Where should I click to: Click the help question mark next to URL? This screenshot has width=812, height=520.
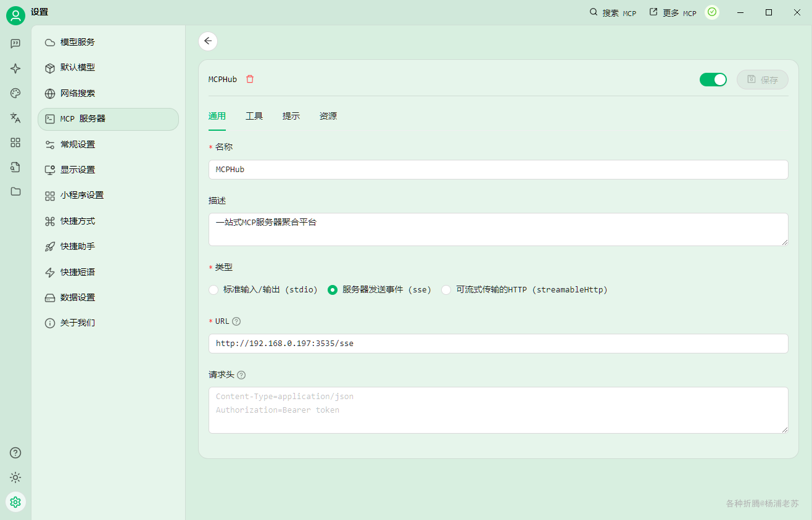tap(236, 321)
